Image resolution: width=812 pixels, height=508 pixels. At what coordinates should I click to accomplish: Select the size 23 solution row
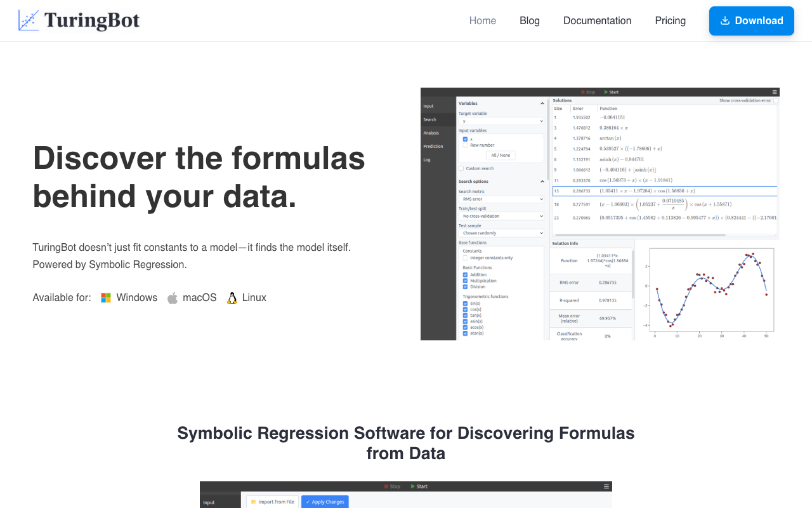(665, 218)
